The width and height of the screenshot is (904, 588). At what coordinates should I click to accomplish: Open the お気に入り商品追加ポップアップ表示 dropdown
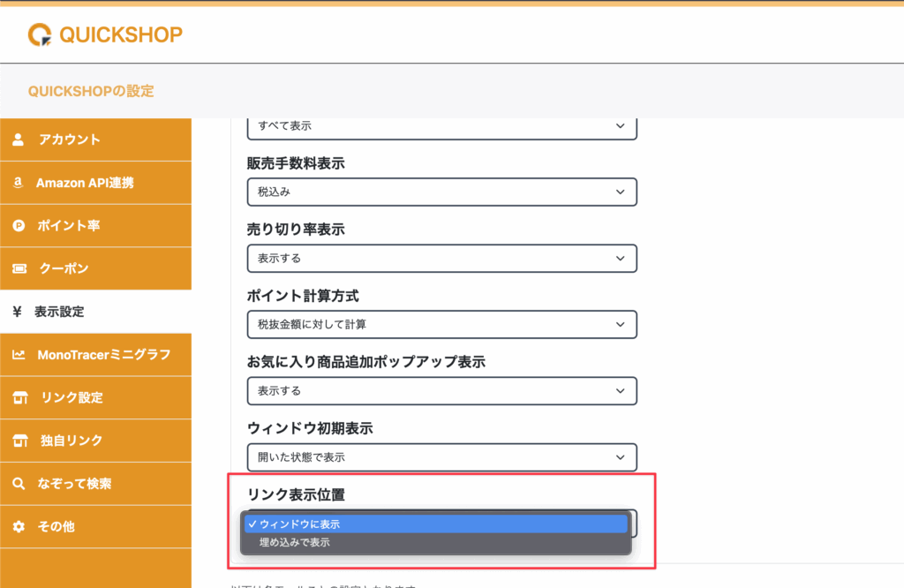(x=442, y=391)
